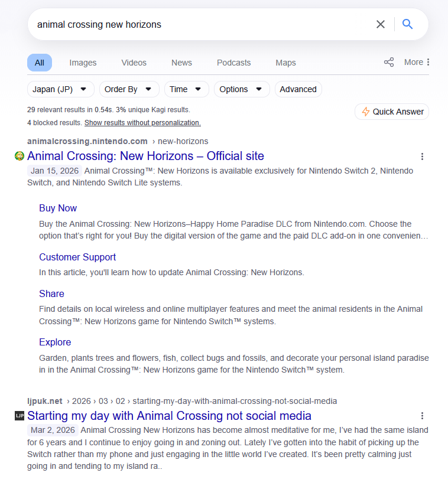Viewport: 448px width, 486px height.
Task: Expand the Time filter dropdown
Action: 186,89
